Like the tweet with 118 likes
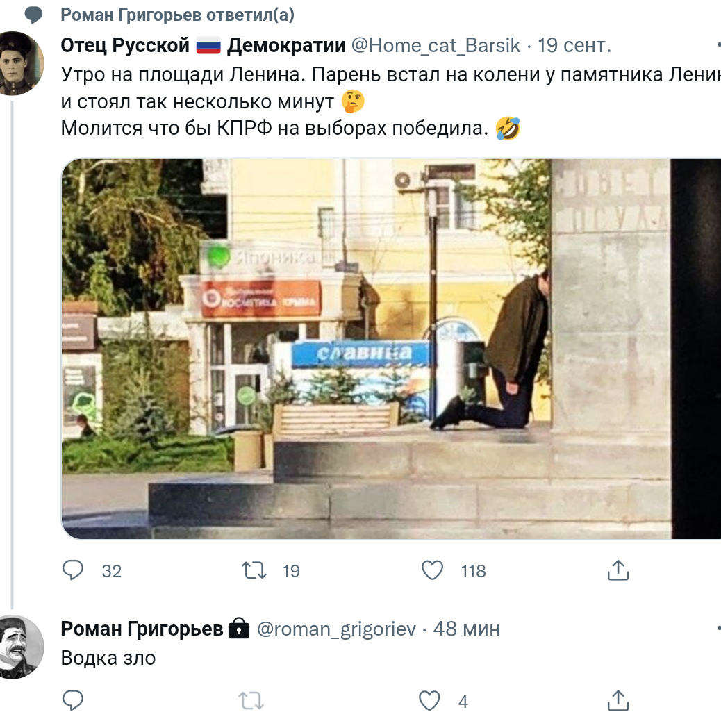The width and height of the screenshot is (721, 728). click(432, 570)
